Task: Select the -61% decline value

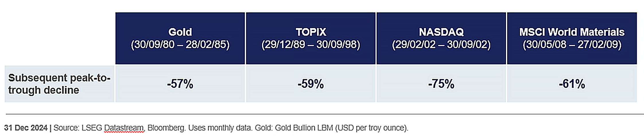Action: pyautogui.click(x=572, y=84)
